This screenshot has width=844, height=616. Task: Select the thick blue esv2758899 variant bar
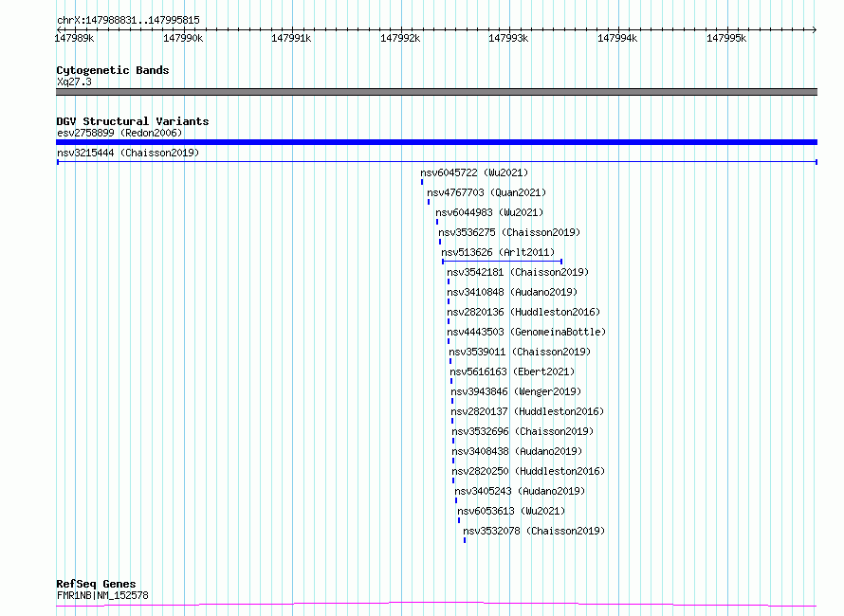[x=436, y=142]
